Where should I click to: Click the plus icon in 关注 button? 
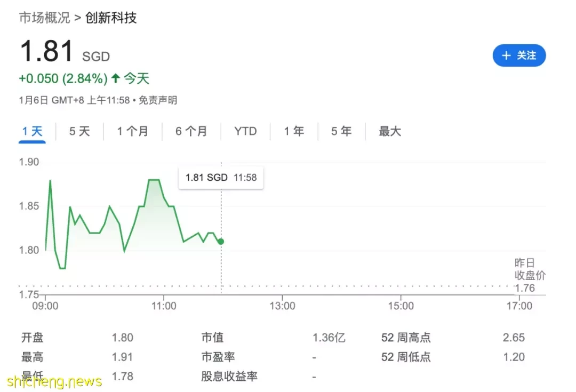click(x=506, y=55)
